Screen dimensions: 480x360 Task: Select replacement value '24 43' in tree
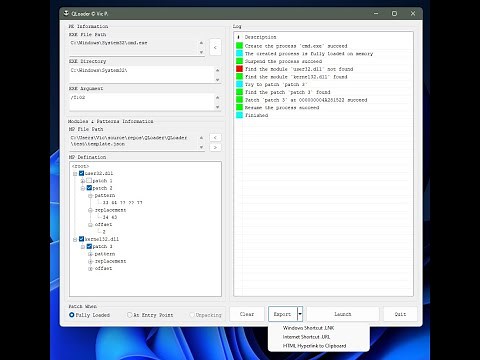click(110, 217)
